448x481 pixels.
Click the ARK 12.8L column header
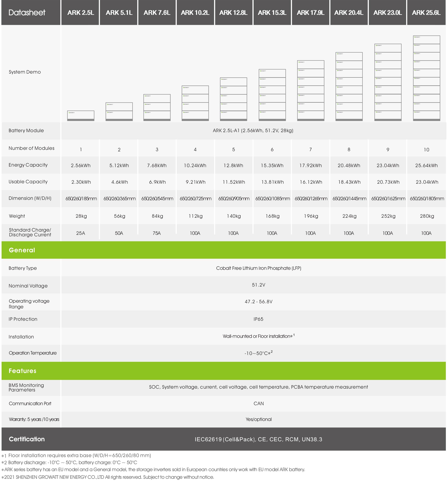click(233, 13)
